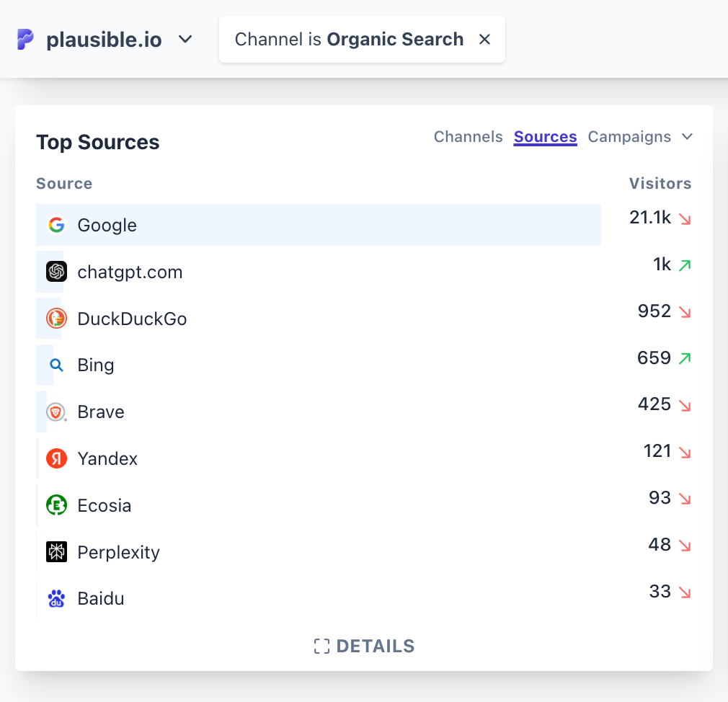
Task: Select the Perplexity logo icon
Action: tap(56, 552)
